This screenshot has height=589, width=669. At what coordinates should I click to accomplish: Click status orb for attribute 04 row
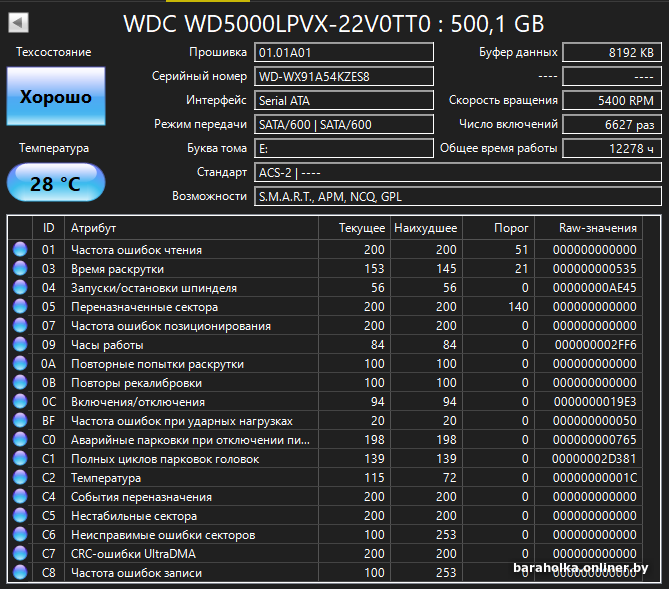pos(20,287)
